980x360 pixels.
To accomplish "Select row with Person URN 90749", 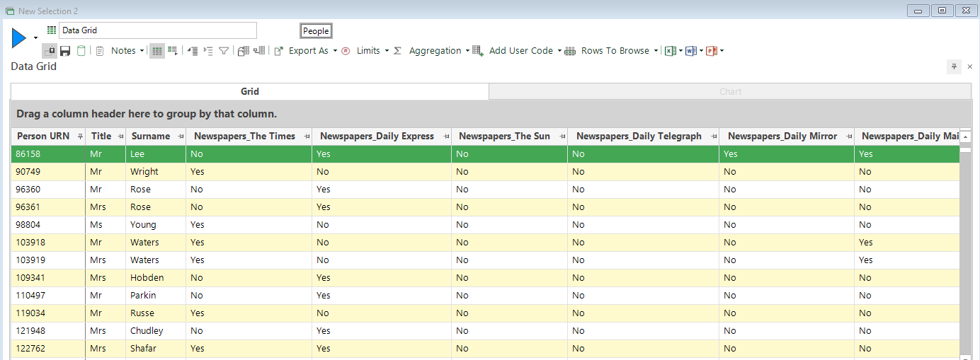I will point(485,172).
